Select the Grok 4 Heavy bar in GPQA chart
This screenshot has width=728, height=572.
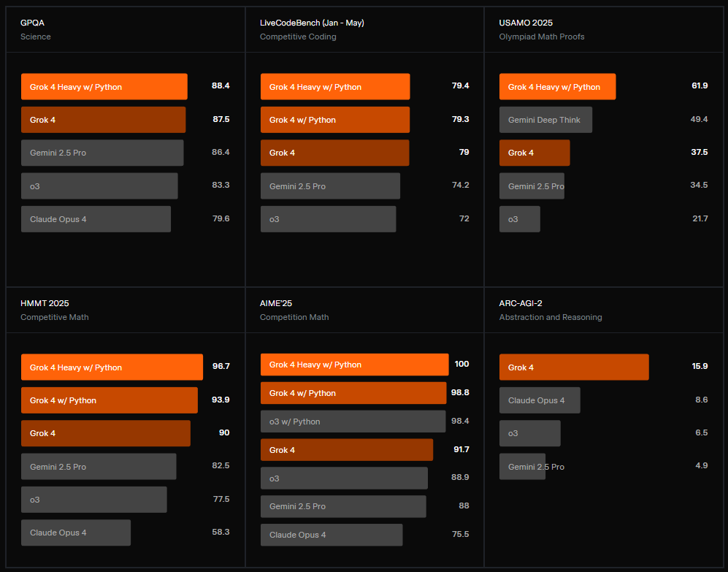coord(104,86)
